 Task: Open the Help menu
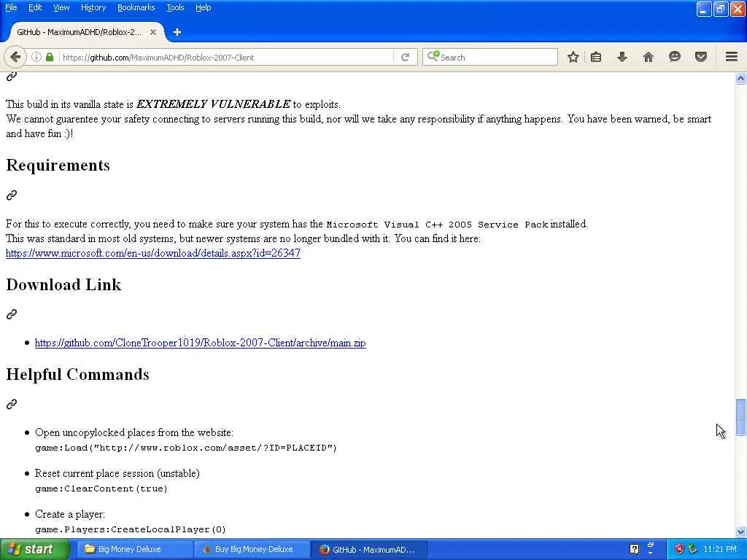[x=203, y=7]
